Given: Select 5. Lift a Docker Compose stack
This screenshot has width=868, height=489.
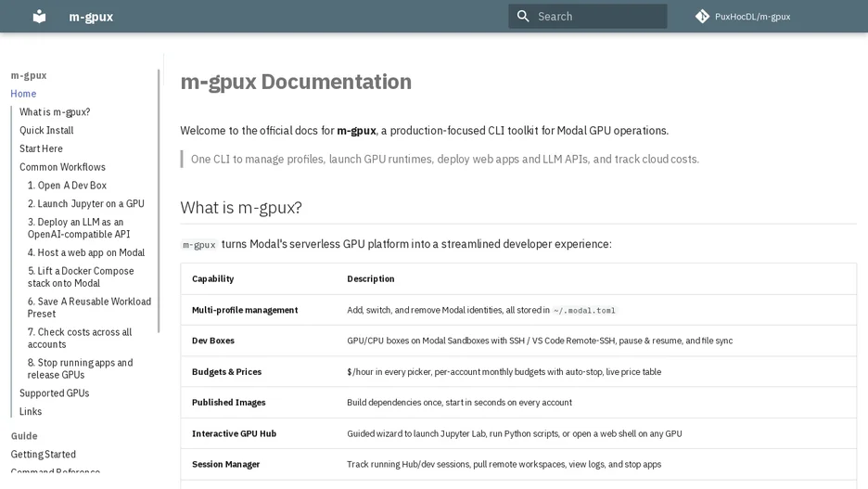Looking at the screenshot, I should (x=81, y=277).
